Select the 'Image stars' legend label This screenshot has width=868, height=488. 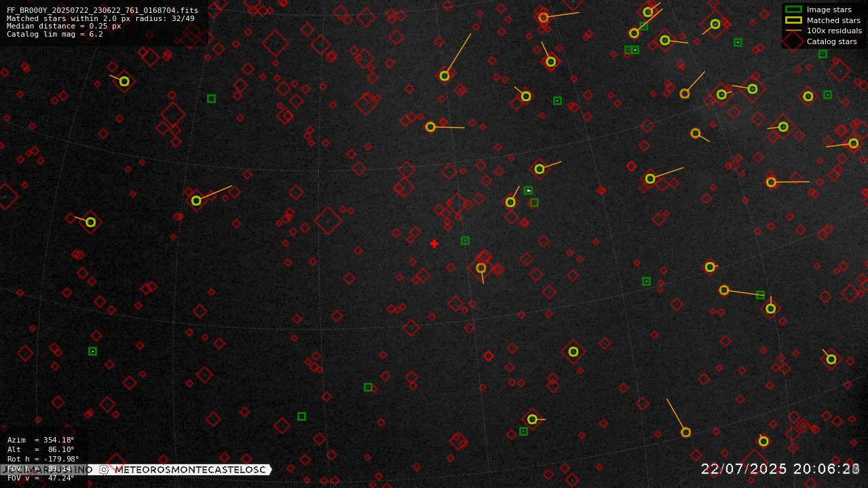tap(829, 10)
